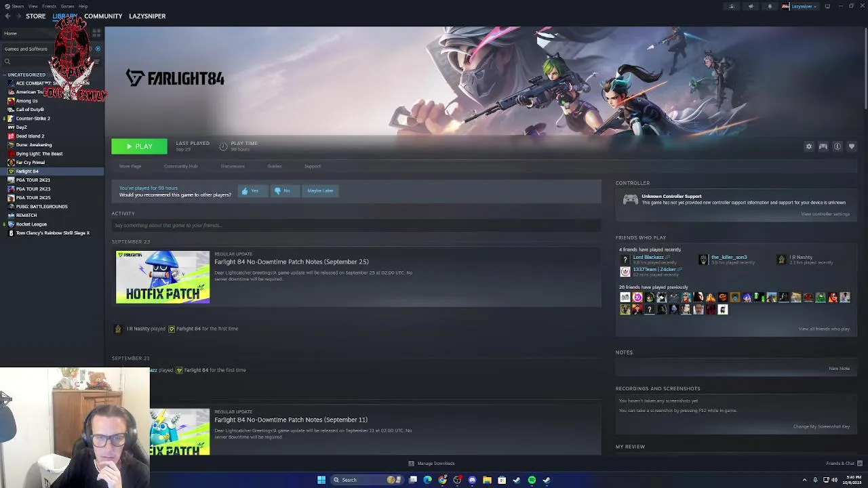Open the LAZYSNIPER profile tab
This screenshot has height=488, width=868.
147,16
